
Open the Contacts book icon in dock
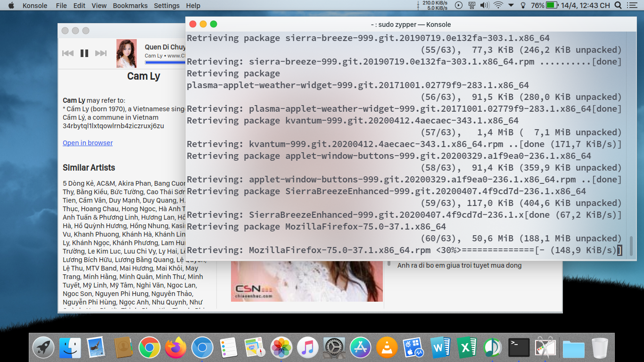(x=123, y=348)
